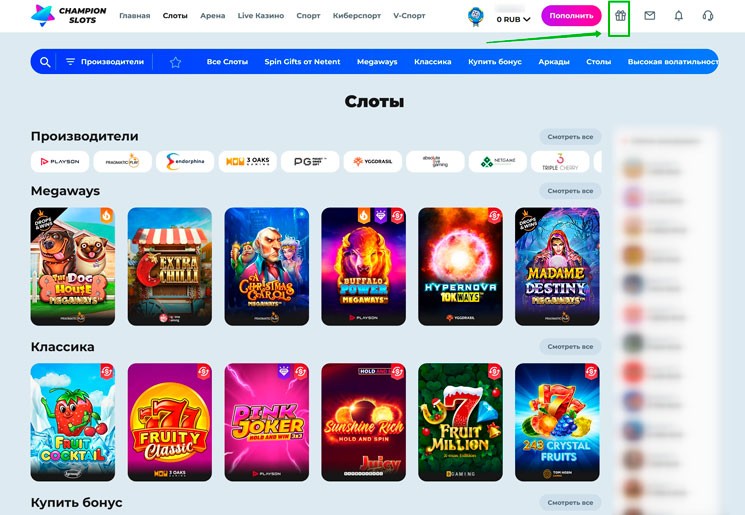Select the Megaways category tab
Viewport: 745px width, 515px height.
pos(377,62)
